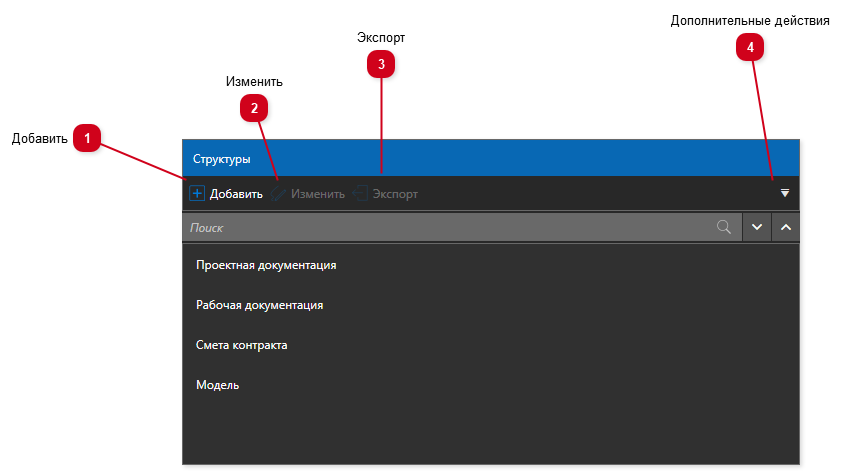846x474 pixels.
Task: Click red callout marker number 2
Action: click(x=254, y=108)
